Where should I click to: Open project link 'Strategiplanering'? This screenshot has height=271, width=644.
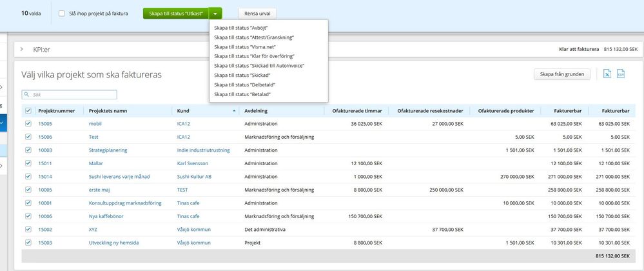pyautogui.click(x=108, y=150)
